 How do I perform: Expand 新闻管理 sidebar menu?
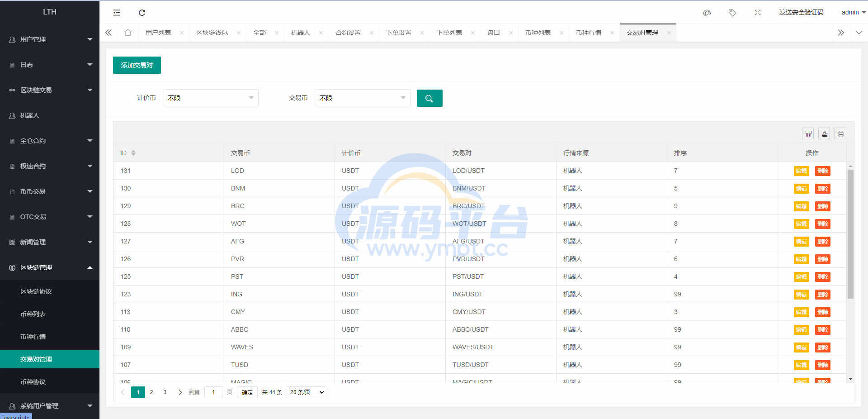50,242
